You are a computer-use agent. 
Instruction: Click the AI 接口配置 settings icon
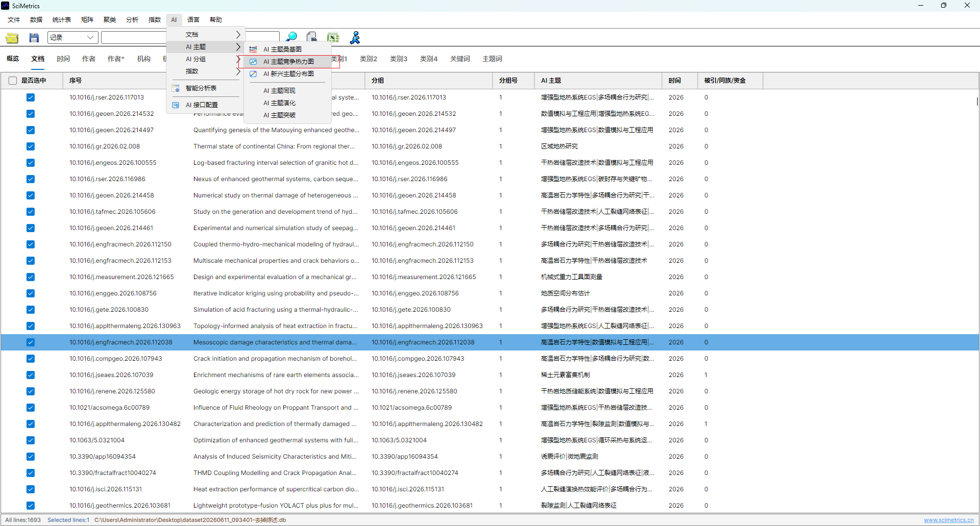tap(176, 105)
